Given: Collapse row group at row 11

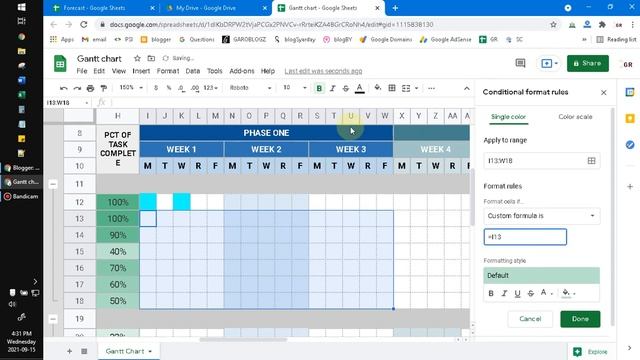Looking at the screenshot, I should 53,184.
